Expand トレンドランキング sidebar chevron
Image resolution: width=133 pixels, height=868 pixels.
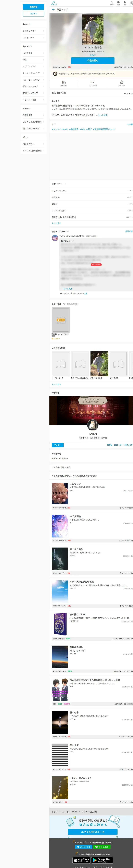click(x=43, y=73)
